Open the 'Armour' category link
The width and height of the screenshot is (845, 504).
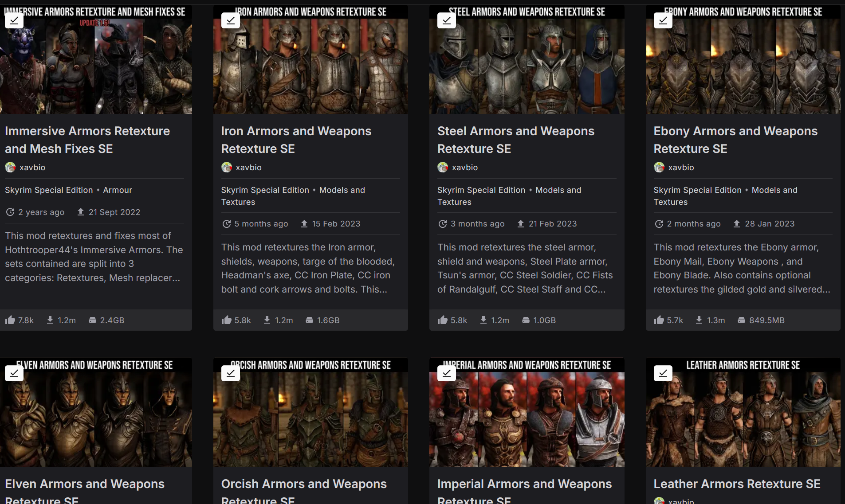coord(118,190)
